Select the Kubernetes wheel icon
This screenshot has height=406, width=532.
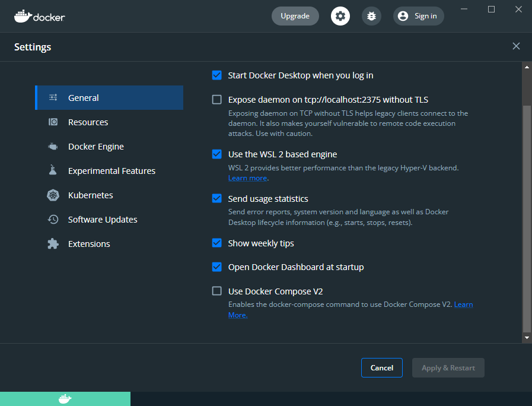tap(53, 195)
